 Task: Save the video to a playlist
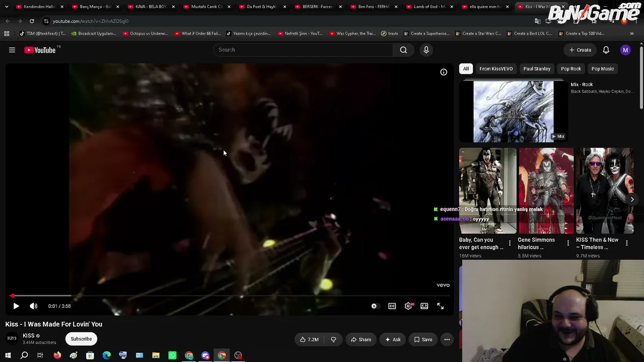[x=423, y=339]
